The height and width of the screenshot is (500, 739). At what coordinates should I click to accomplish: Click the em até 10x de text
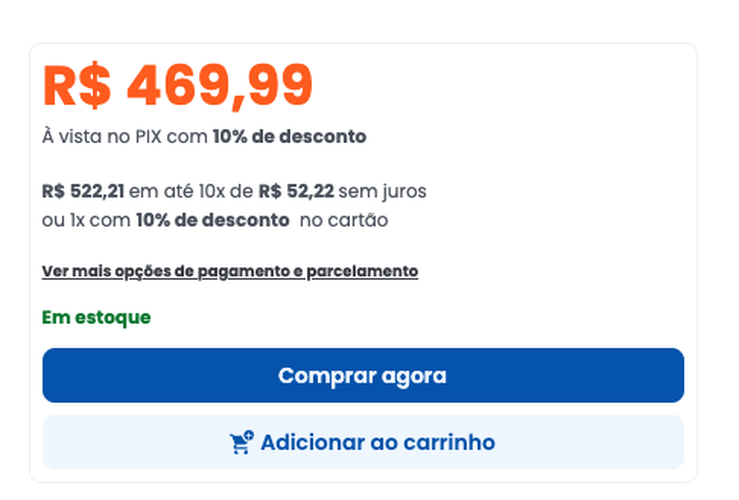[192, 191]
